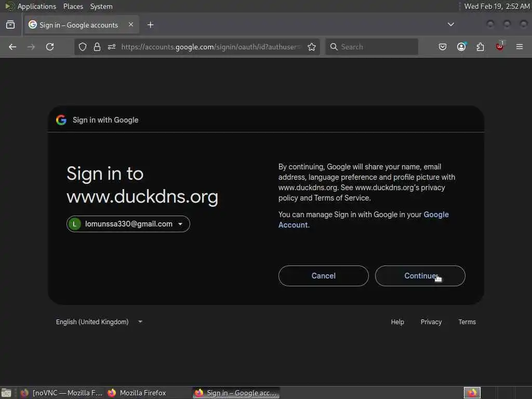Click the Google G logo
The image size is (532, 399).
[x=61, y=120]
